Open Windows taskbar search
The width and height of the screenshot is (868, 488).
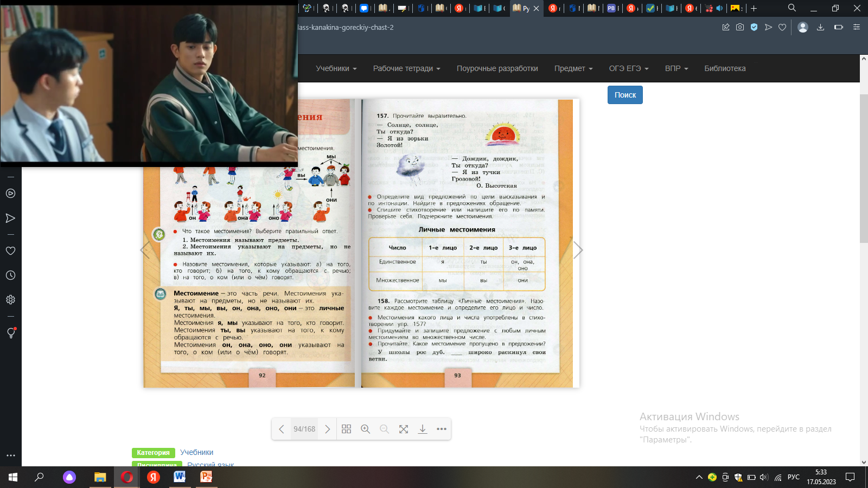(39, 477)
